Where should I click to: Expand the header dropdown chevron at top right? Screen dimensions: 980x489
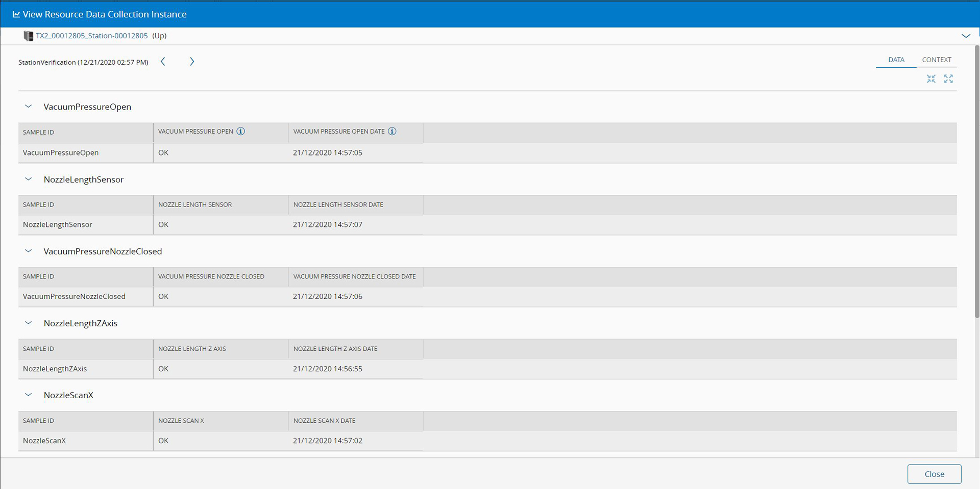(x=966, y=36)
